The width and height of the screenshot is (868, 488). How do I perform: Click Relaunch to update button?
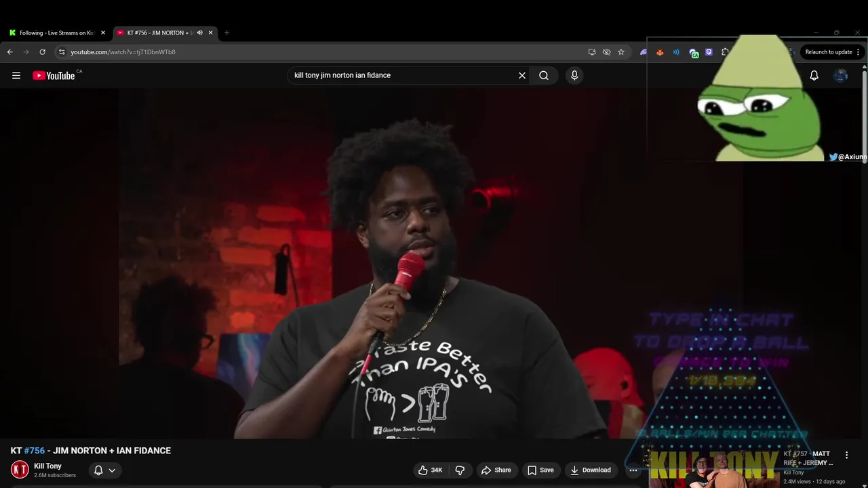click(828, 52)
